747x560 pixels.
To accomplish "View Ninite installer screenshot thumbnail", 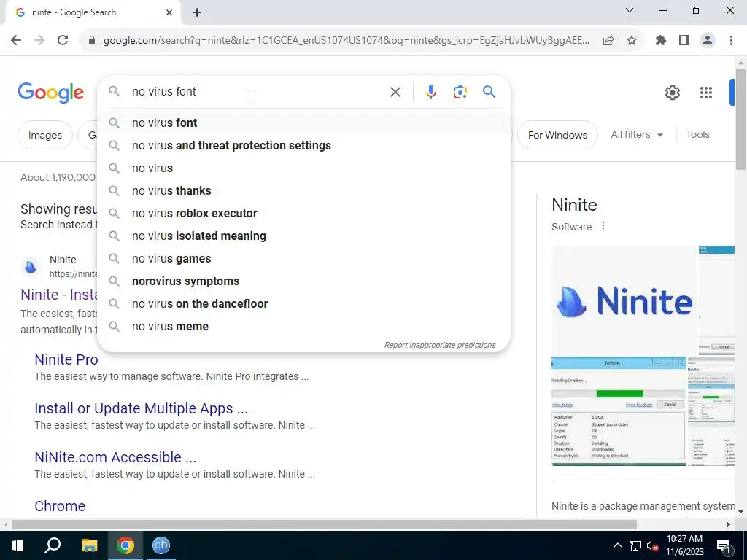I will point(619,411).
